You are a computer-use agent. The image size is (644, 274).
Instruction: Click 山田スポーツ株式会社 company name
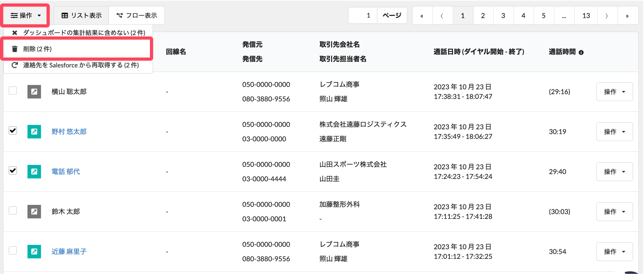353,164
